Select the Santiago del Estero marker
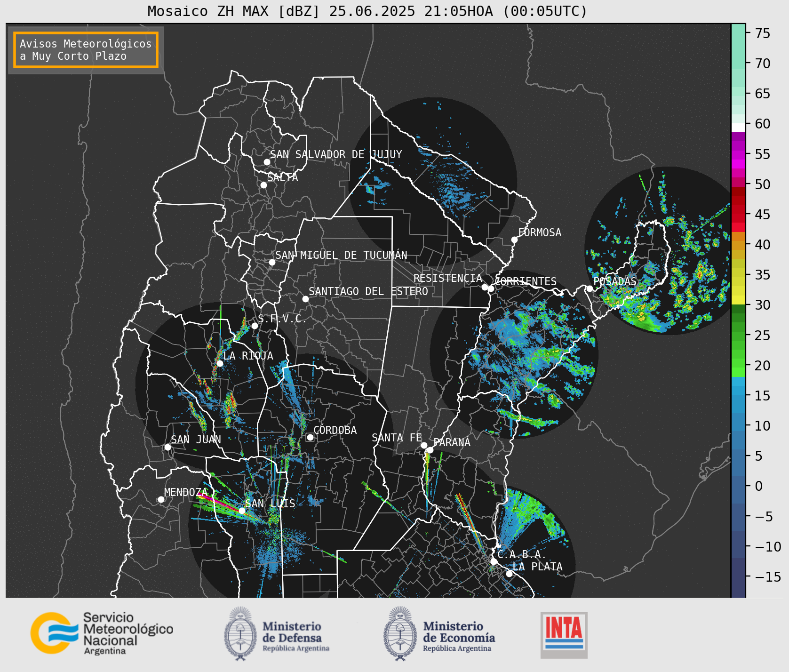The image size is (789, 672). pos(305,299)
